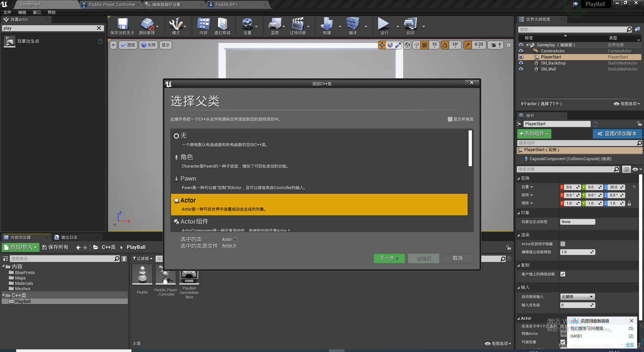Click the Save Current Level toolbar icon
The width and height of the screenshot is (644, 352).
[122, 25]
